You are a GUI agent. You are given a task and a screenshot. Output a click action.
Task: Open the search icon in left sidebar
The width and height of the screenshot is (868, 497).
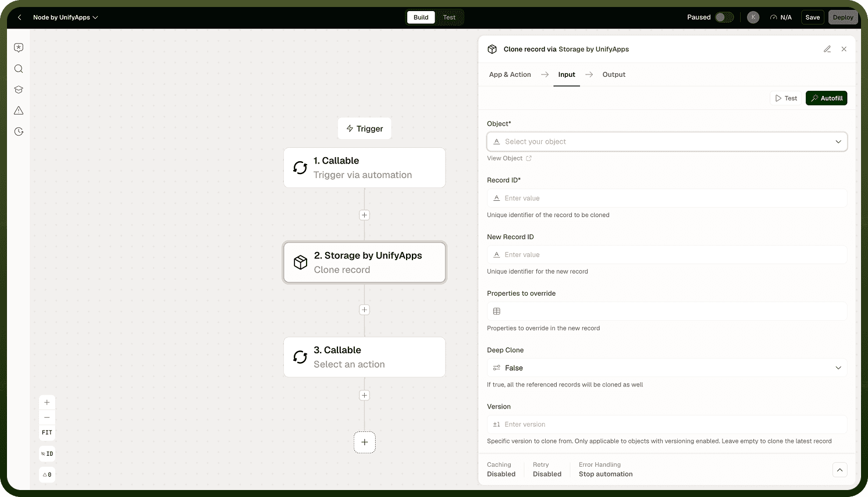[19, 69]
